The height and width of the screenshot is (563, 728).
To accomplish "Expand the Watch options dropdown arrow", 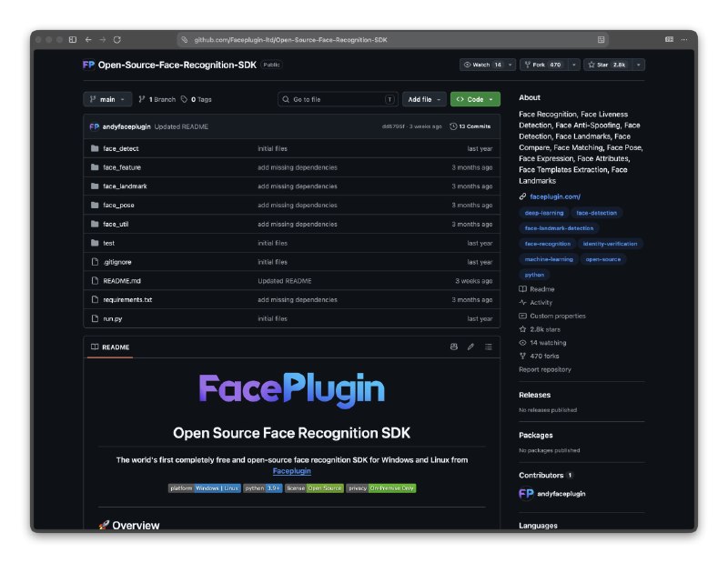I will point(511,65).
